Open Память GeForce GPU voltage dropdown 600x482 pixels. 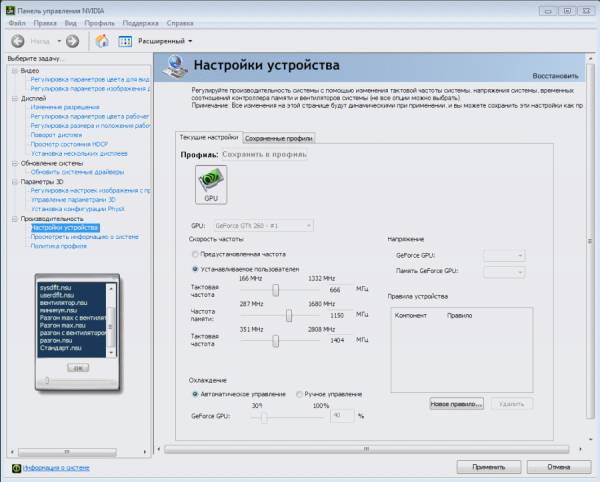504,272
